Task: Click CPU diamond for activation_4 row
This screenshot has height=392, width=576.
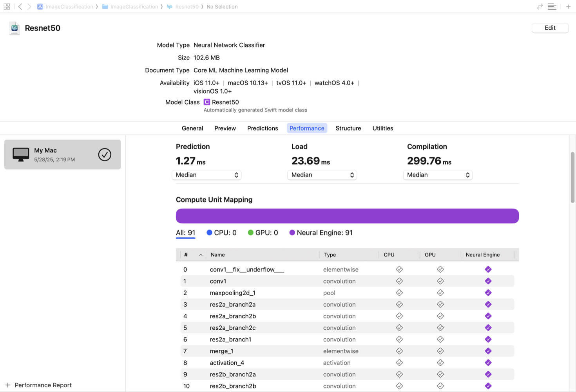Action: [x=399, y=363]
